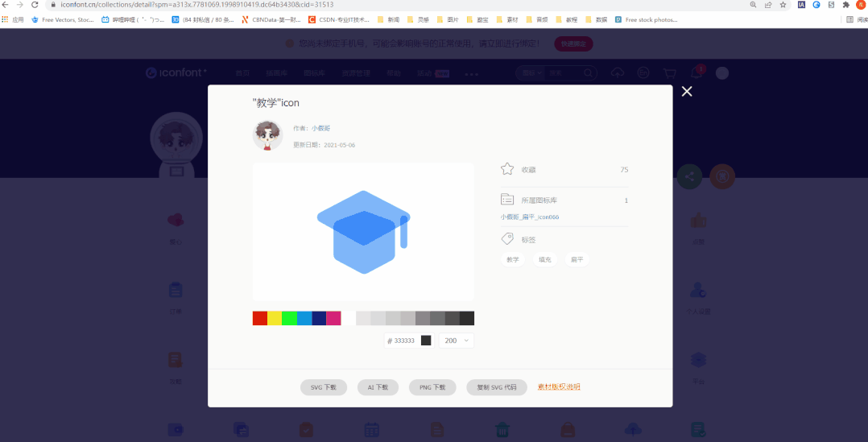
Task: Open the 图标 search type dropdown
Action: click(x=530, y=73)
